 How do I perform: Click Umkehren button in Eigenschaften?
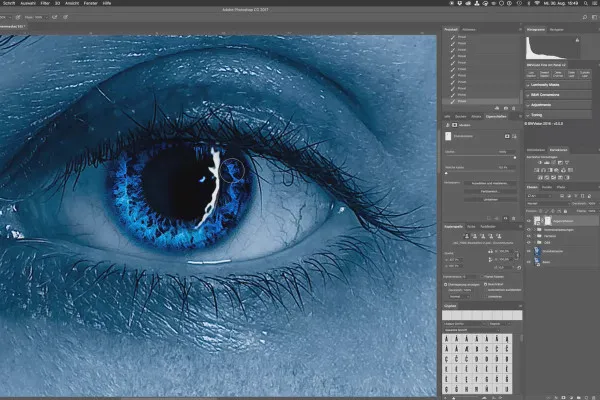coord(489,199)
